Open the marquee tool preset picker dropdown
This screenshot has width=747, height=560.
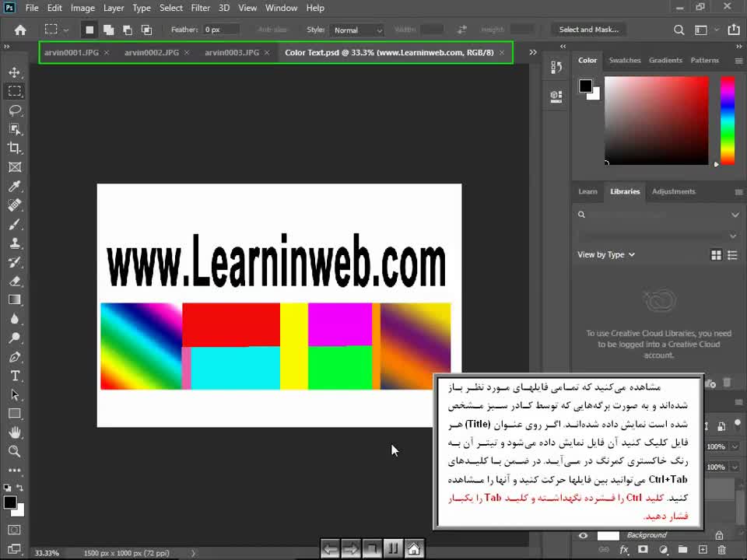[65, 30]
